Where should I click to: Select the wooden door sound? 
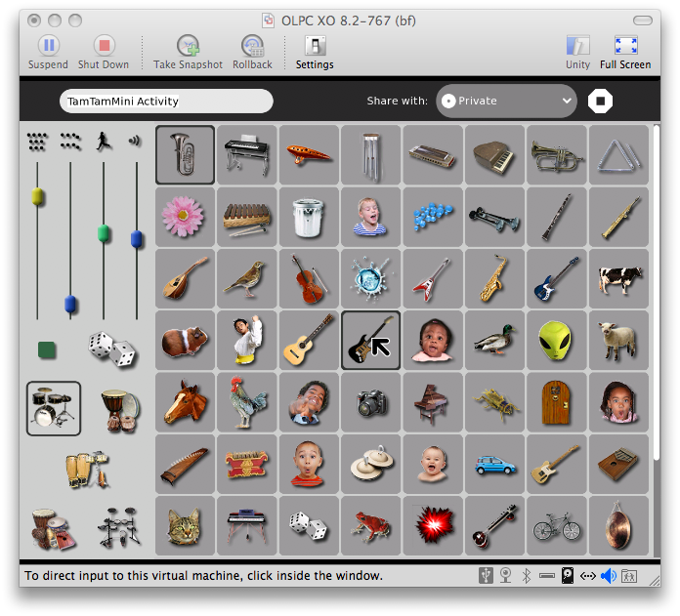coord(557,402)
